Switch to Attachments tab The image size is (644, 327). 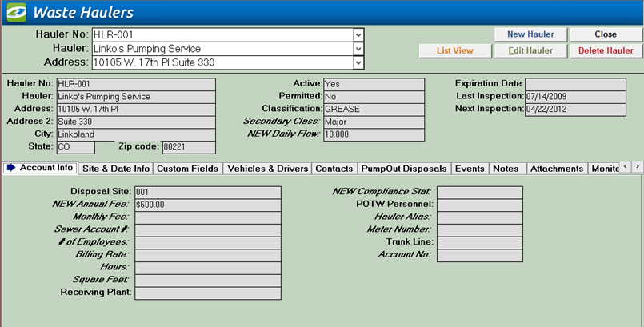pyautogui.click(x=557, y=169)
